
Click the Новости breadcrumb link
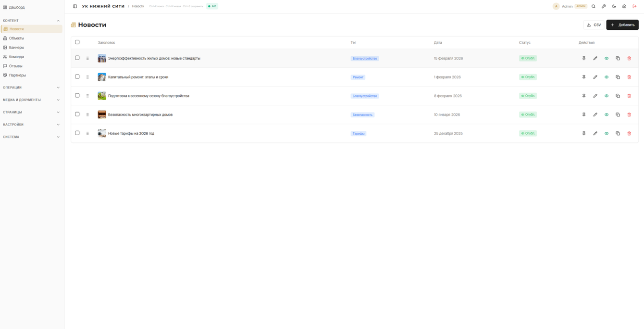pyautogui.click(x=138, y=6)
